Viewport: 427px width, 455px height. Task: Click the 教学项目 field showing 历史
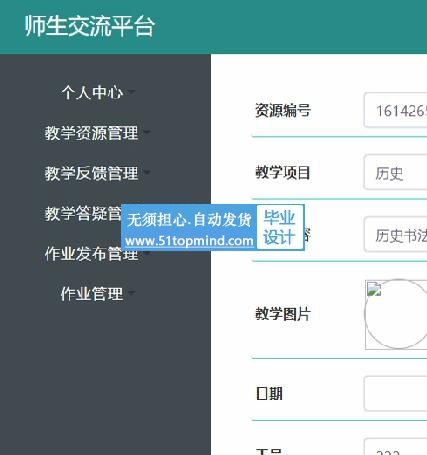395,173
